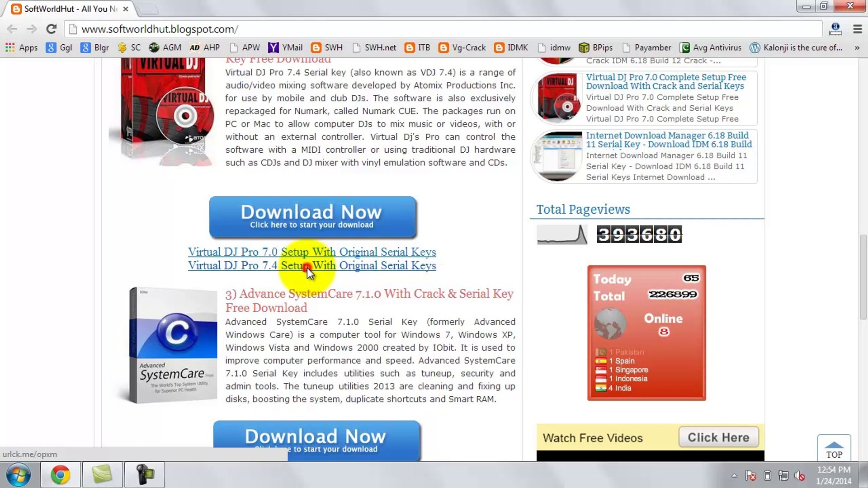Click the Avg Antivirus bookmark
The height and width of the screenshot is (488, 868).
[717, 47]
